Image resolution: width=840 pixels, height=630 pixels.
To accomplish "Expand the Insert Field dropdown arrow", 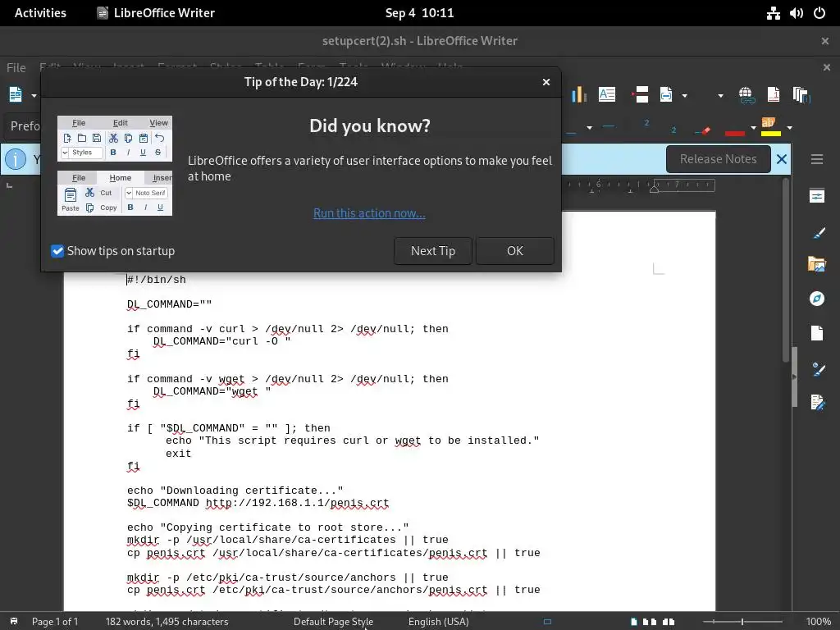I will 685,96.
